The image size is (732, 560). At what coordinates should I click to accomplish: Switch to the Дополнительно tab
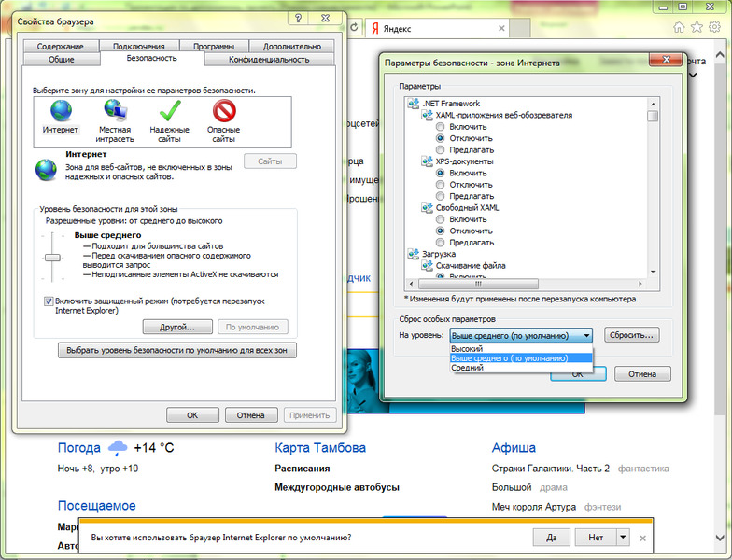291,47
